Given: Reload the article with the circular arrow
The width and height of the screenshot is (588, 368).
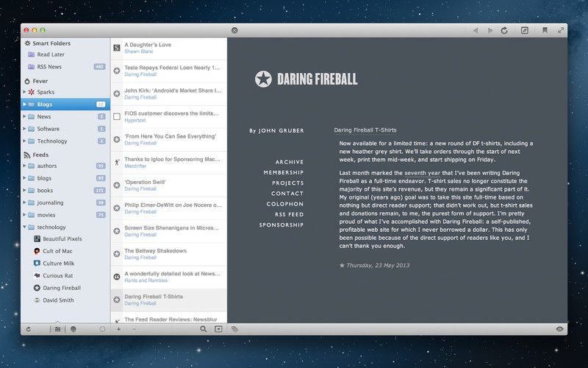Looking at the screenshot, I should tap(504, 30).
